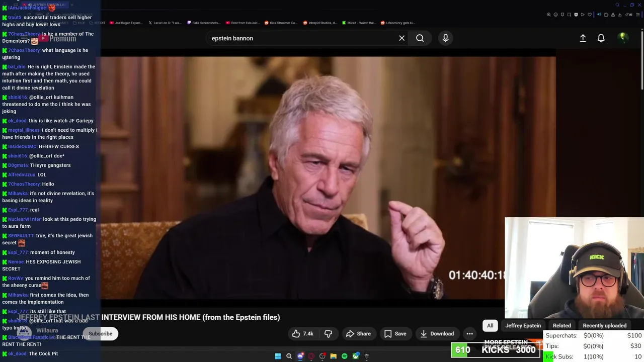Image resolution: width=644 pixels, height=362 pixels.
Task: Click the browser send-arrow icon
Action: (x=583, y=15)
